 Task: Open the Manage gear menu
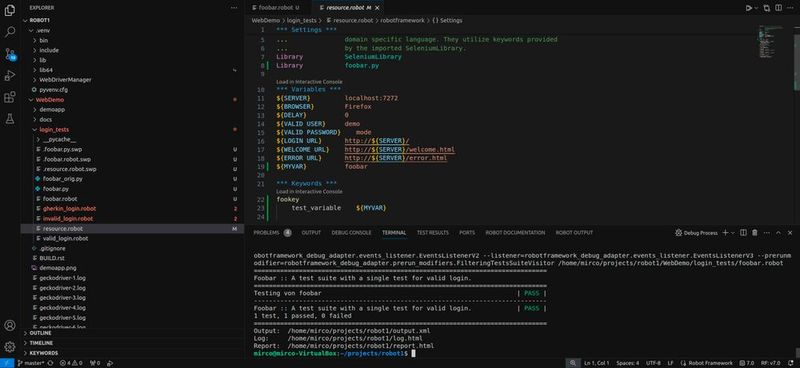tap(10, 347)
